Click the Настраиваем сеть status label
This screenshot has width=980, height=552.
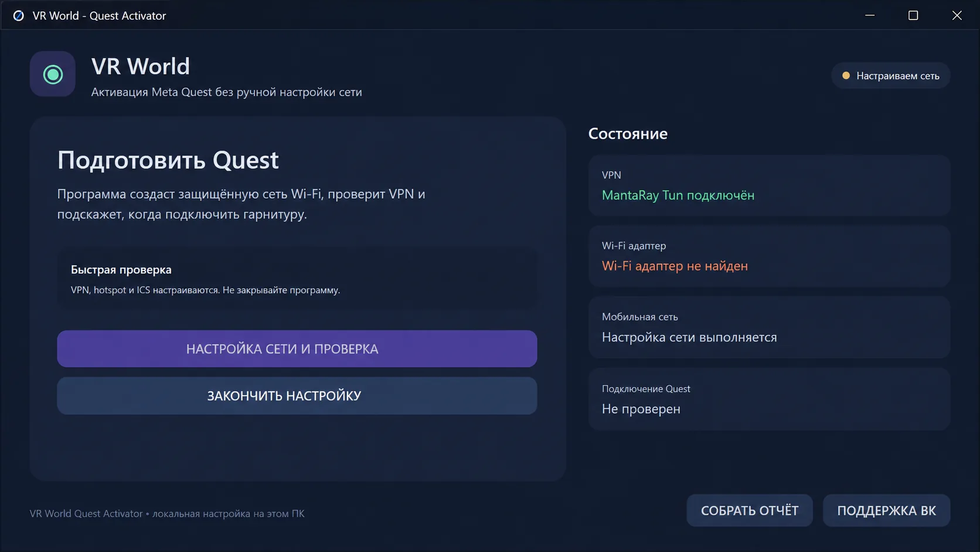click(x=898, y=76)
